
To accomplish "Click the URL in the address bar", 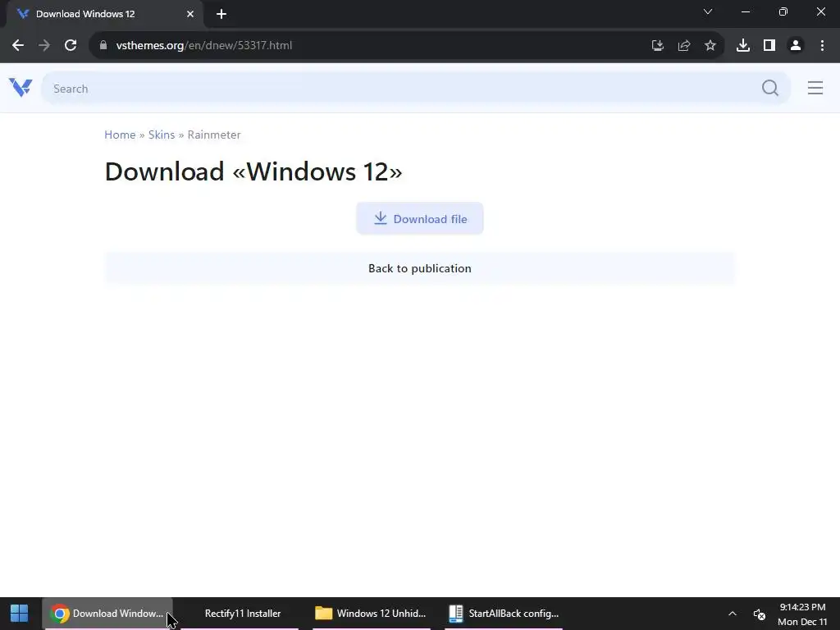I will click(204, 46).
